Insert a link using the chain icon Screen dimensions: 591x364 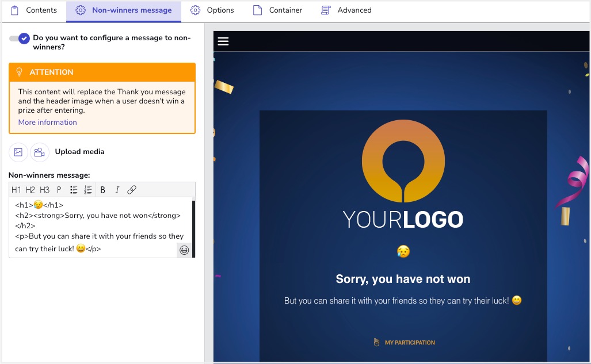(132, 190)
